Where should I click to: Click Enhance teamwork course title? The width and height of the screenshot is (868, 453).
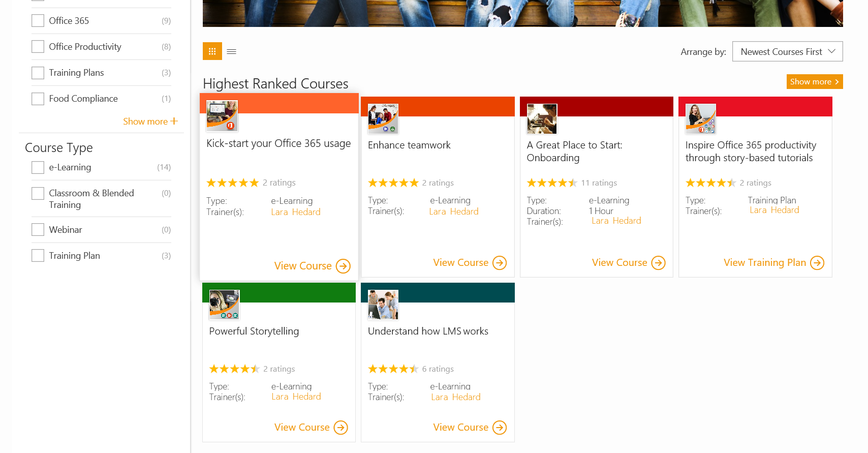click(x=409, y=145)
